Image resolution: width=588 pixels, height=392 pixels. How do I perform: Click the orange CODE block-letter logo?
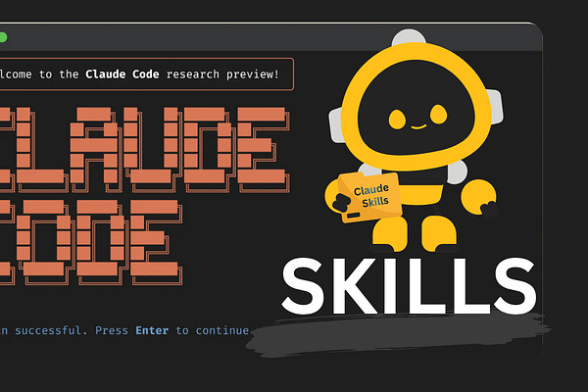point(91,242)
